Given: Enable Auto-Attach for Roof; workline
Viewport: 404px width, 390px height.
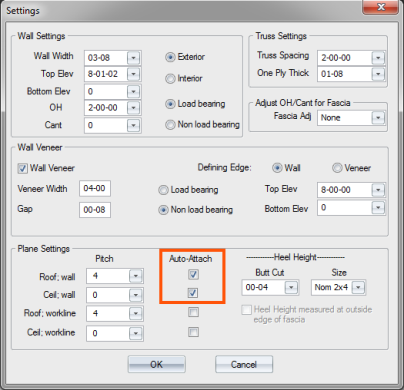Looking at the screenshot, I should [x=193, y=312].
